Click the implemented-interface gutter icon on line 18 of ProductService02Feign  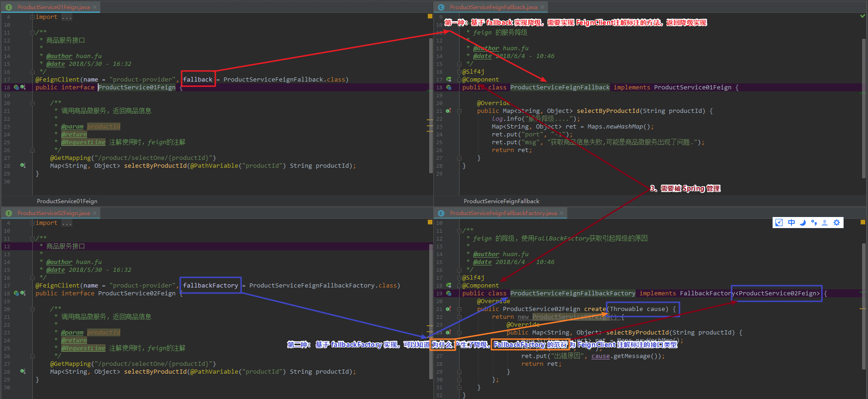pyautogui.click(x=23, y=293)
